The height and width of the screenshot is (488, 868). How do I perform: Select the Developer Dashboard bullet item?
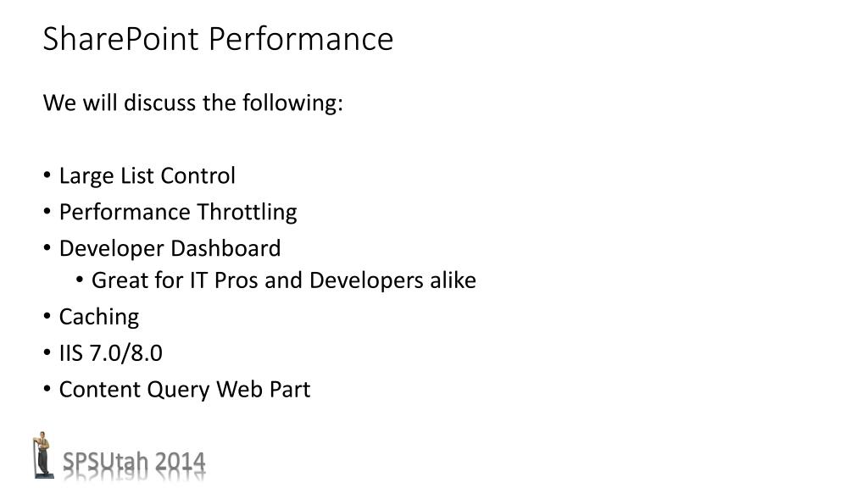170,248
